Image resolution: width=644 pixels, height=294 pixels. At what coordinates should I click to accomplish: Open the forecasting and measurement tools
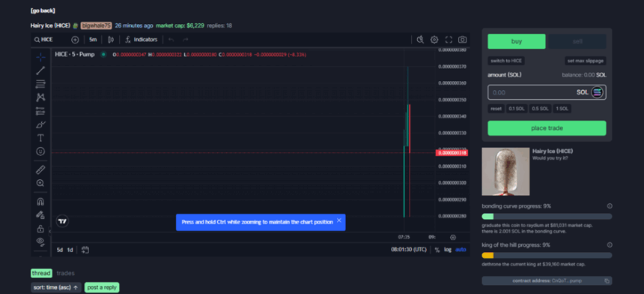(x=40, y=111)
